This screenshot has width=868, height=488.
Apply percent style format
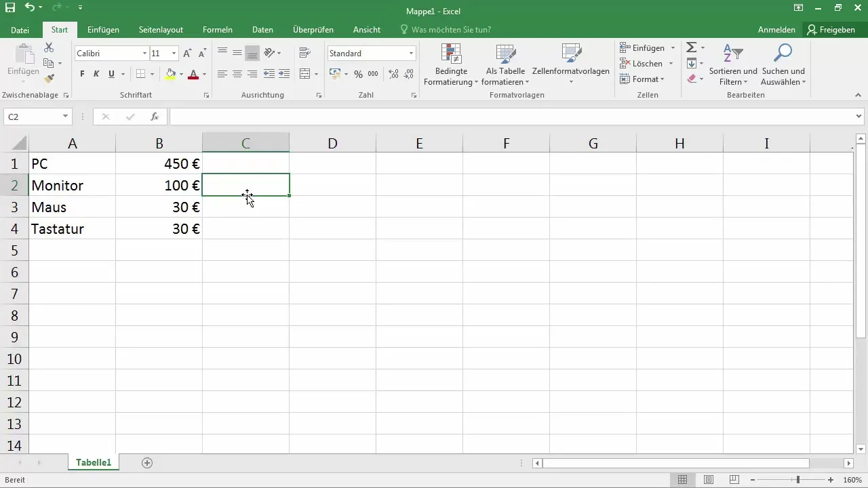point(358,74)
